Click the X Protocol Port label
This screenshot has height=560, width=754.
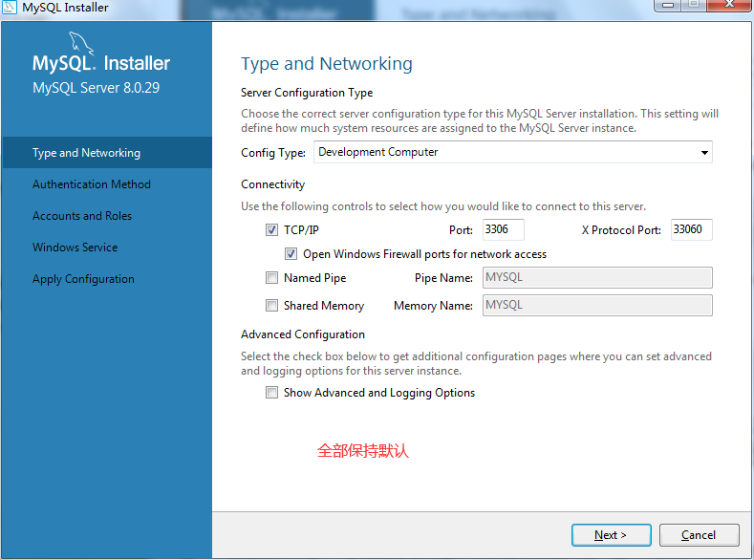click(621, 230)
